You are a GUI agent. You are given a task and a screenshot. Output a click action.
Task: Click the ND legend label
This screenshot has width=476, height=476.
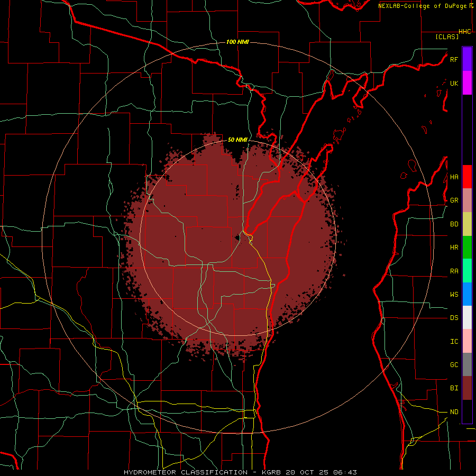tap(454, 412)
